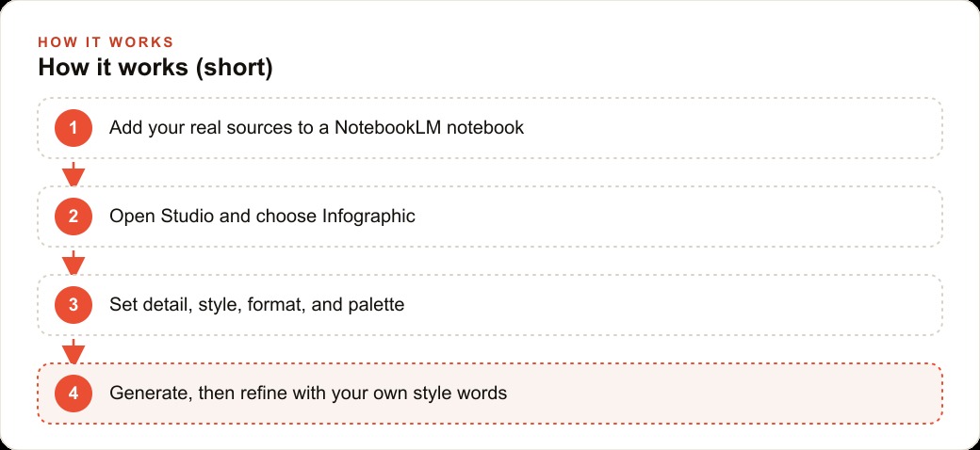
Task: Select 'Generate, then refine' step text
Action: (x=308, y=394)
